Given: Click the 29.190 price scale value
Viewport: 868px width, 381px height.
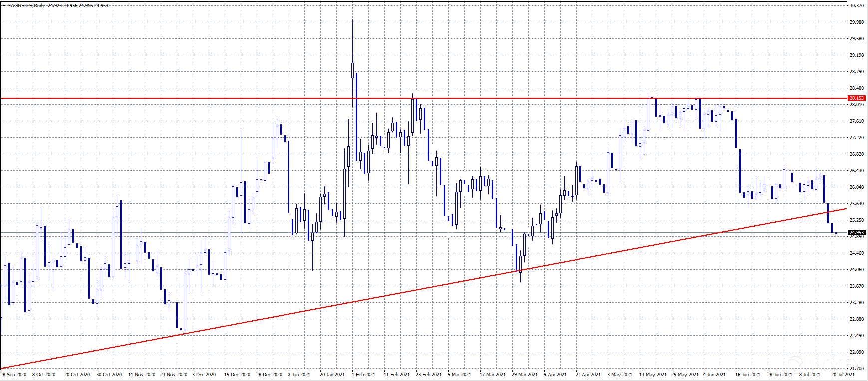Looking at the screenshot, I should click(857, 55).
